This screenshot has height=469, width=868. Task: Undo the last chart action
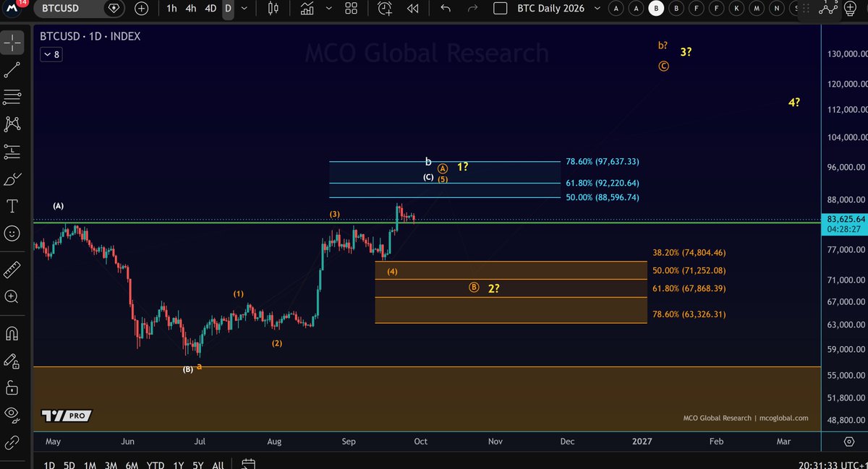coord(446,9)
